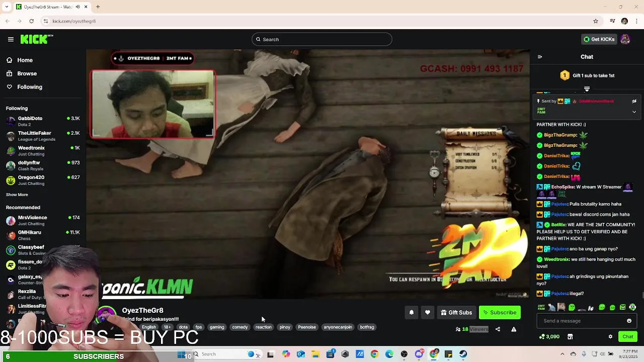Expand the gift sub leaderboard arrow
The width and height of the screenshot is (644, 362).
(587, 89)
